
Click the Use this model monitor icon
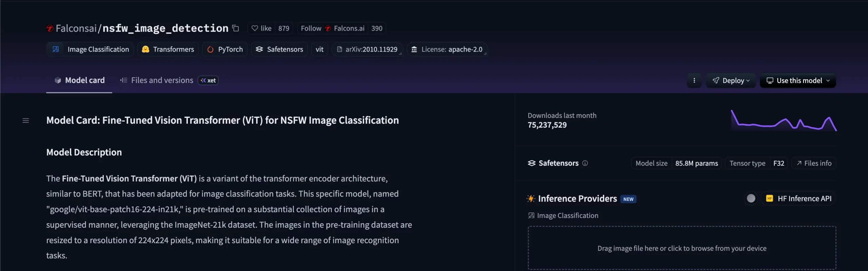point(770,81)
